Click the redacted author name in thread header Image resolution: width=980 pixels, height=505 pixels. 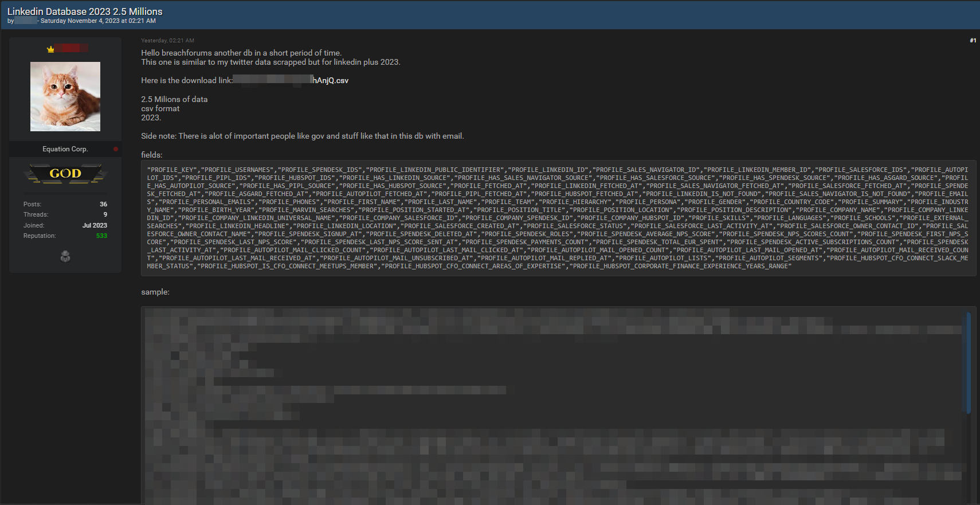pos(26,21)
